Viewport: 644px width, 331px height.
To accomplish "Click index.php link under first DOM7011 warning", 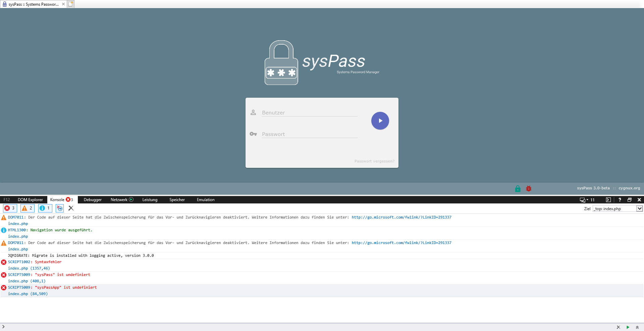I will point(18,224).
